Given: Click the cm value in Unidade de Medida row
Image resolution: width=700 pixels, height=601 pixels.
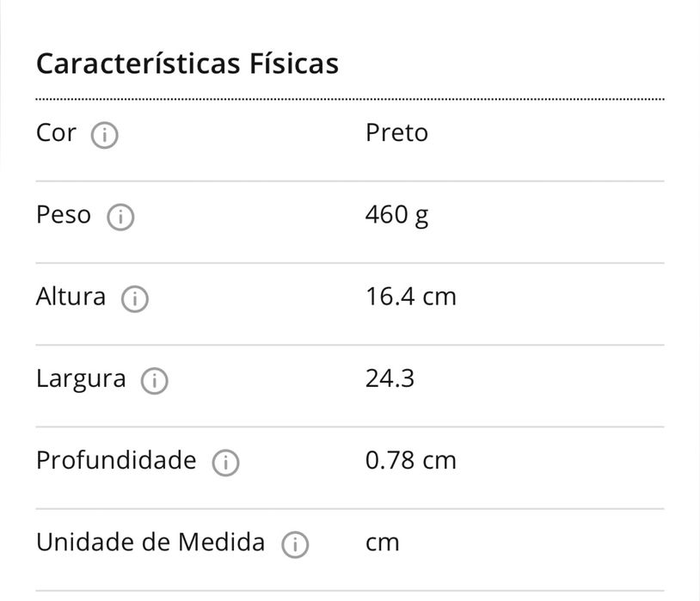Looking at the screenshot, I should click(x=382, y=543).
